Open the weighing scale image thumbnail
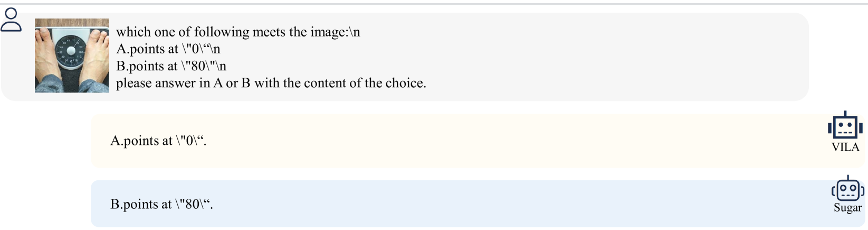 pyautogui.click(x=72, y=56)
